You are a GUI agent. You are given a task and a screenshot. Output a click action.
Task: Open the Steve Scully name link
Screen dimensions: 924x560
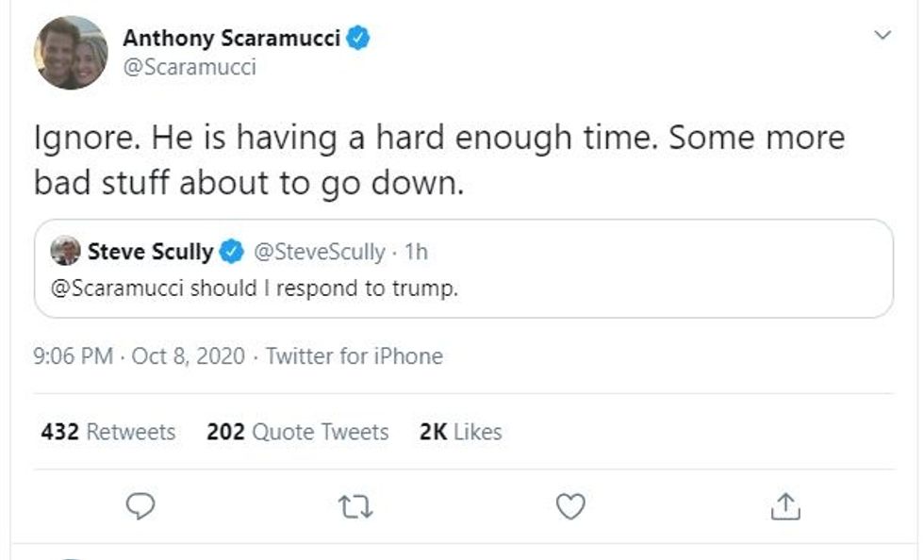[150, 252]
